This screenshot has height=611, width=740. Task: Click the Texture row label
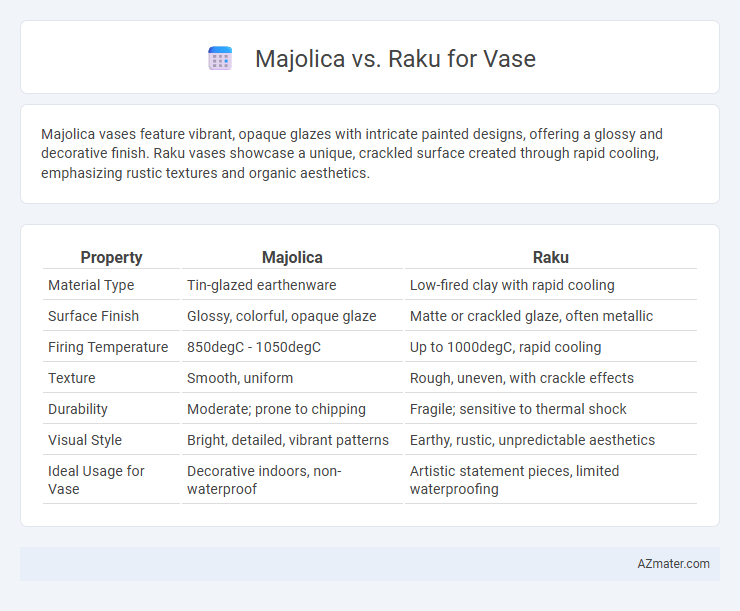pos(72,378)
